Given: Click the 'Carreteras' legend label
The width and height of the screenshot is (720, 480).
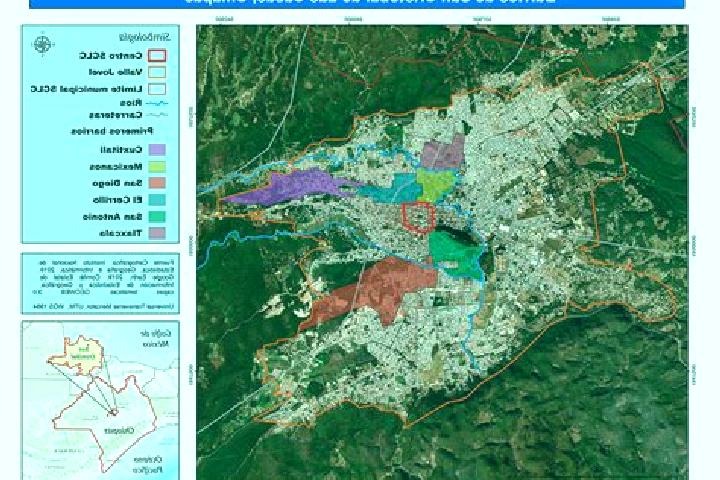Looking at the screenshot, I should click(116, 115).
